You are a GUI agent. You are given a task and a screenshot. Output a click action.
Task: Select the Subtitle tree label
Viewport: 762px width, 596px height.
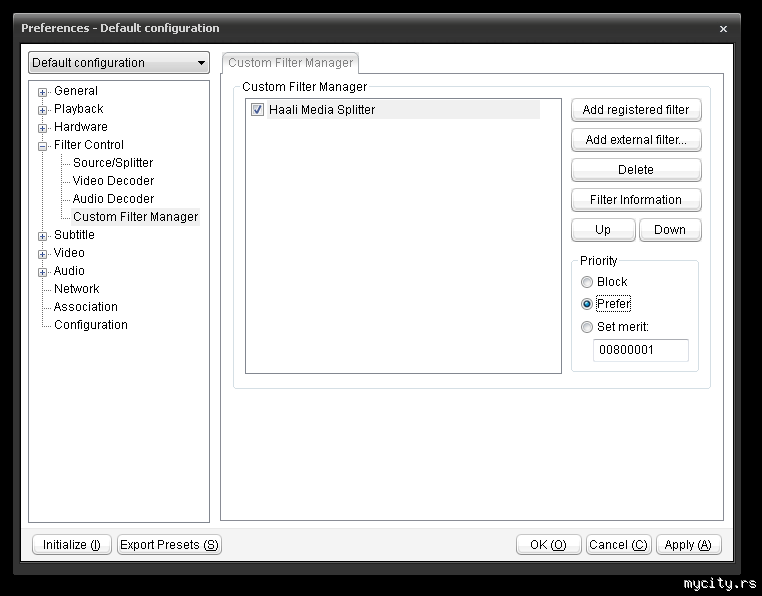pyautogui.click(x=74, y=235)
